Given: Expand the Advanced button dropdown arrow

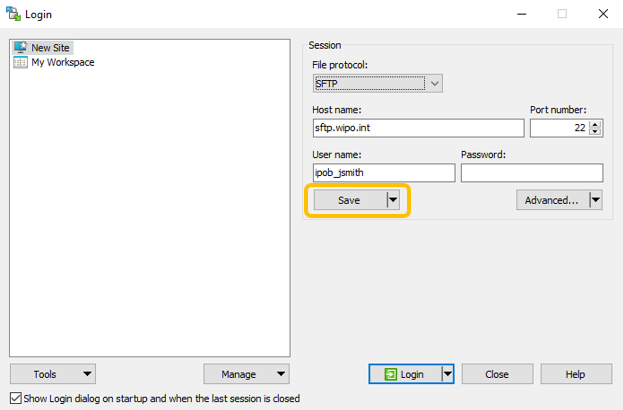Looking at the screenshot, I should (596, 200).
